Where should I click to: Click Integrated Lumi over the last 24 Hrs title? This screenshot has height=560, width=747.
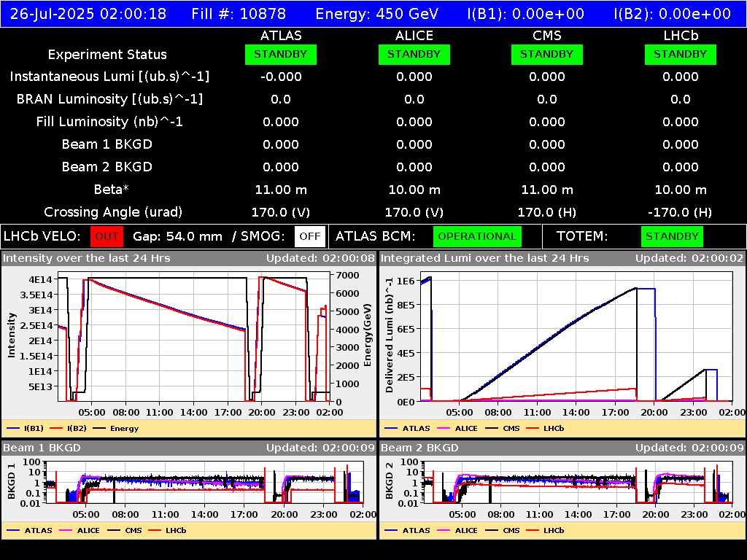(485, 259)
